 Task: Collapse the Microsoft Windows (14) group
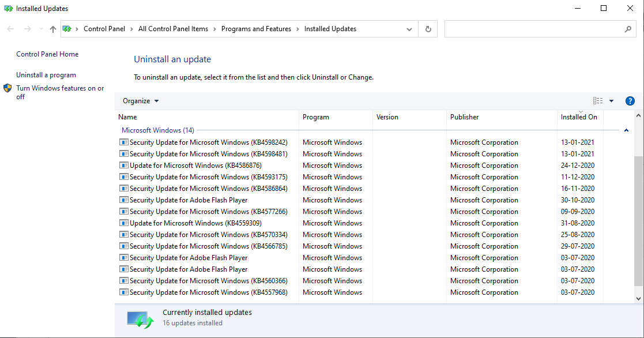point(626,130)
